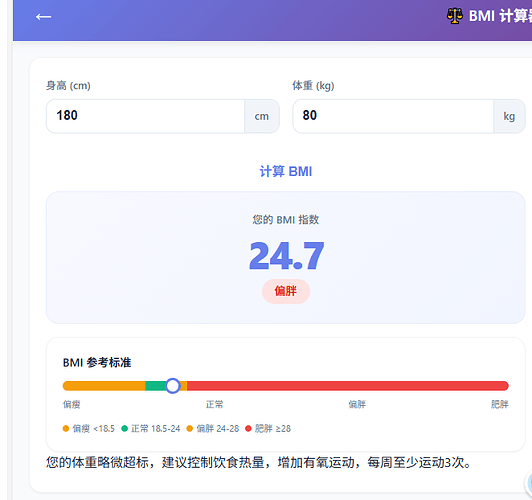Click the 偏胖 result badge
The width and height of the screenshot is (532, 500).
[x=286, y=291]
